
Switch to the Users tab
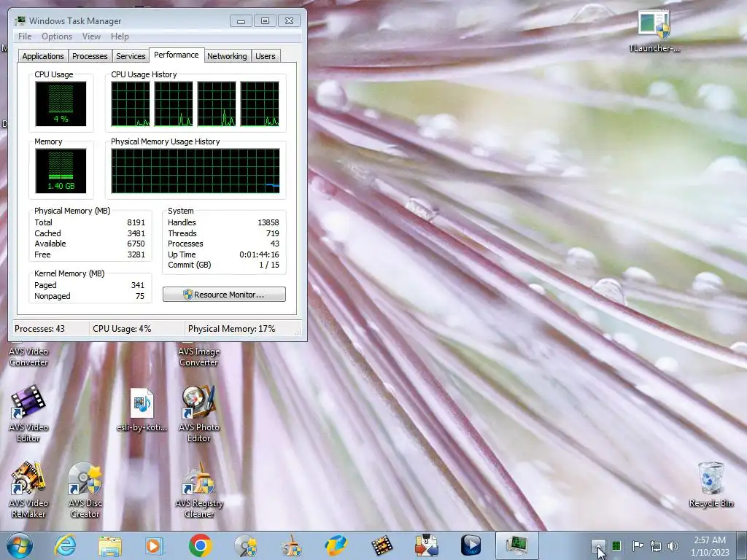266,56
